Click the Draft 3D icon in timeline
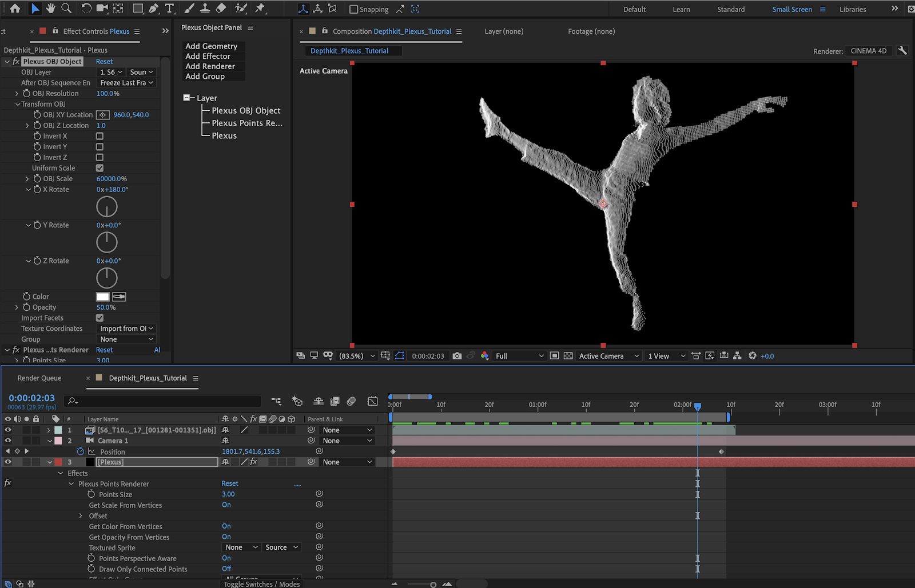The image size is (915, 588). point(297,401)
